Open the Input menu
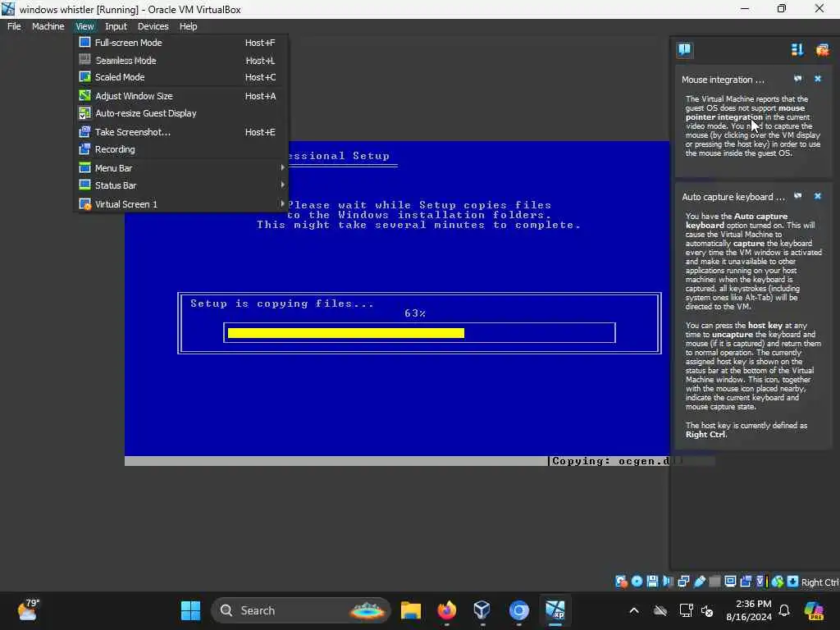 pyautogui.click(x=116, y=26)
